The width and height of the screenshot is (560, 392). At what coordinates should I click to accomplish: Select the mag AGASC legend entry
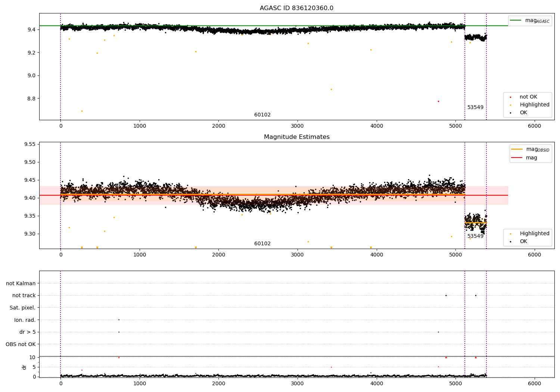click(530, 21)
